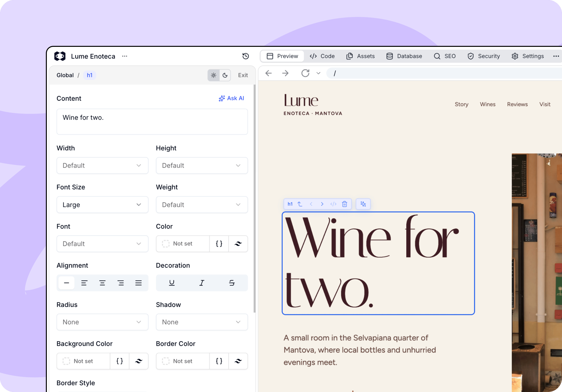This screenshot has width=562, height=392.
Task: Open the Font dropdown
Action: pyautogui.click(x=102, y=244)
